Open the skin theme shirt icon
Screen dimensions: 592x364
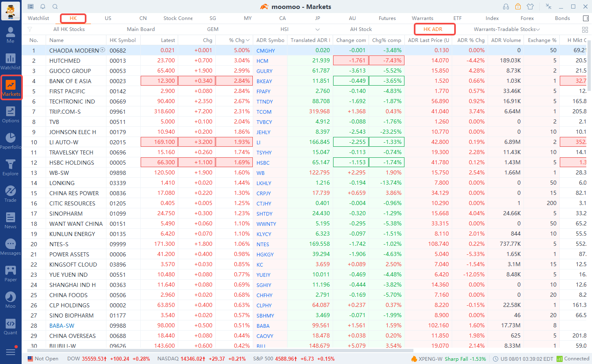(530, 7)
